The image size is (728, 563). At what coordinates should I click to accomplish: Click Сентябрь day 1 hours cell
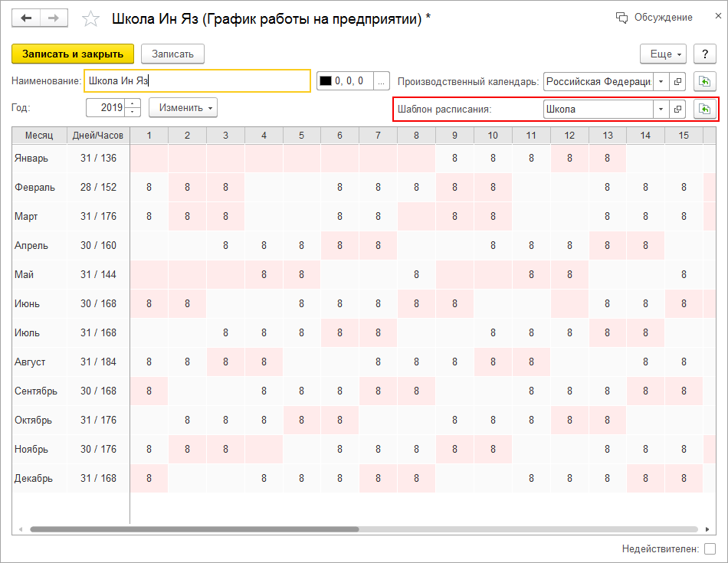coord(149,391)
